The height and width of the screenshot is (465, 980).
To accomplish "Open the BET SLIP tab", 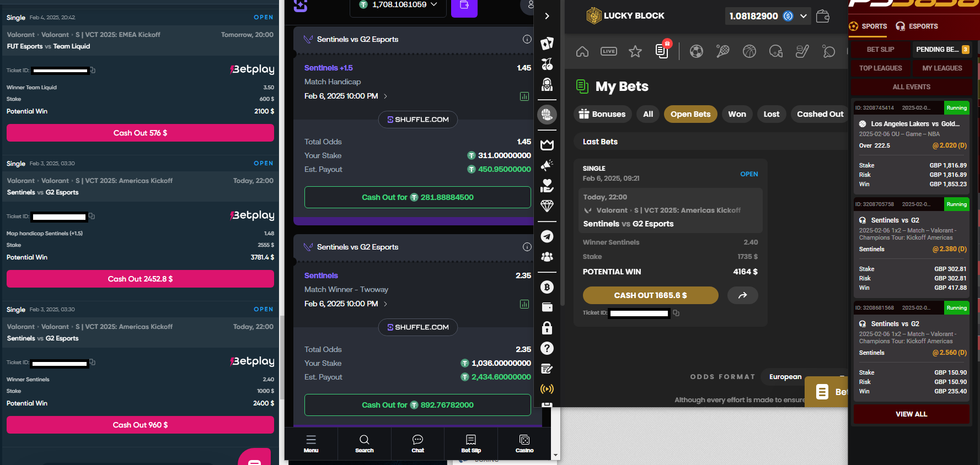I will pos(880,49).
